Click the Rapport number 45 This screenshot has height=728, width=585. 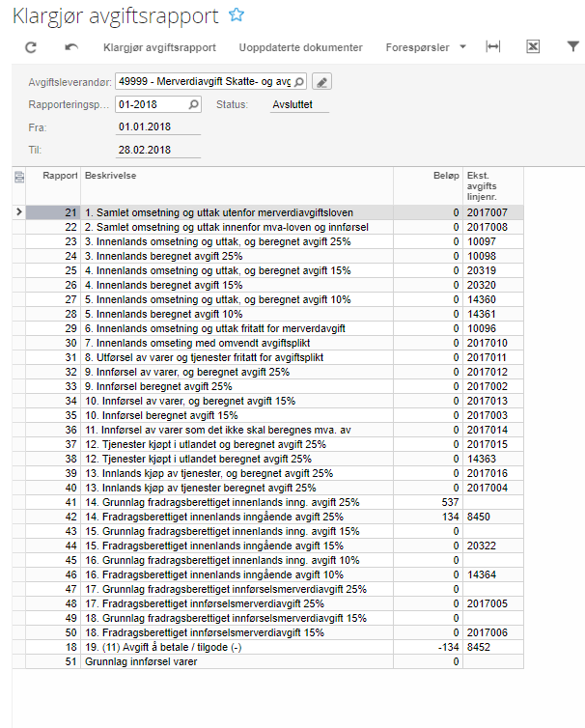point(70,560)
